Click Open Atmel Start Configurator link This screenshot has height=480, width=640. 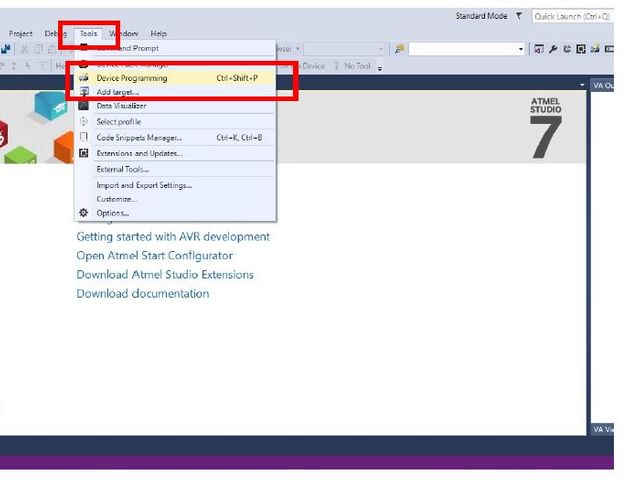tap(154, 256)
